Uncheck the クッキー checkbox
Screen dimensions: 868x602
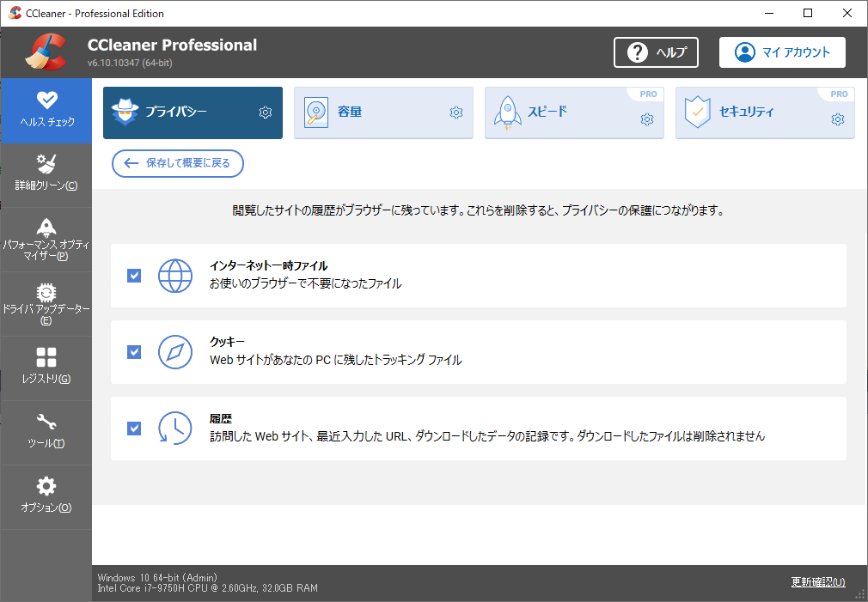point(134,352)
